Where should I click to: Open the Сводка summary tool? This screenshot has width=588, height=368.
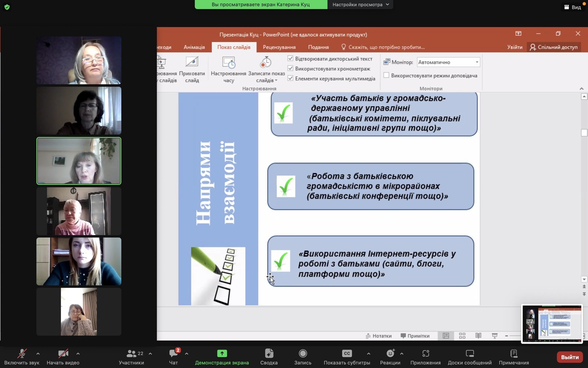click(269, 357)
